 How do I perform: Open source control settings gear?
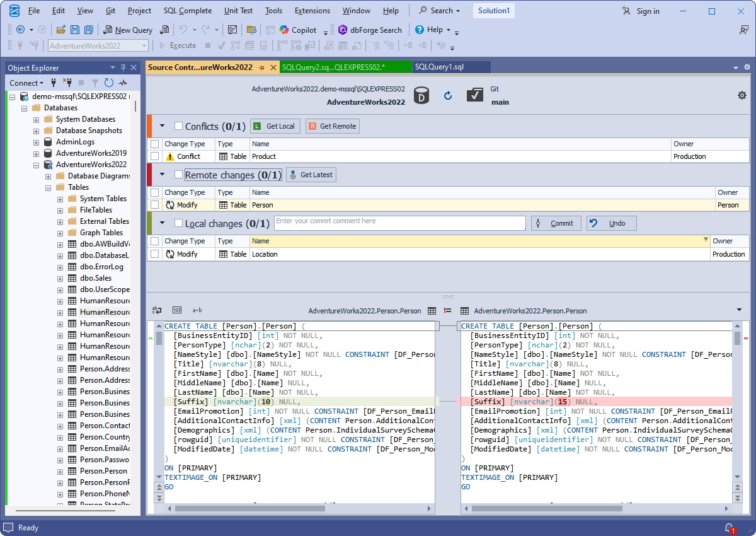point(742,95)
